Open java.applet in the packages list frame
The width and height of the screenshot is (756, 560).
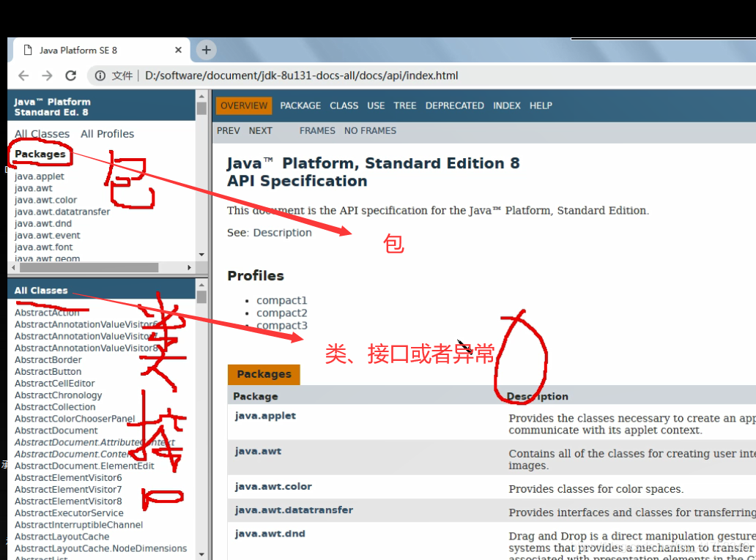(39, 176)
